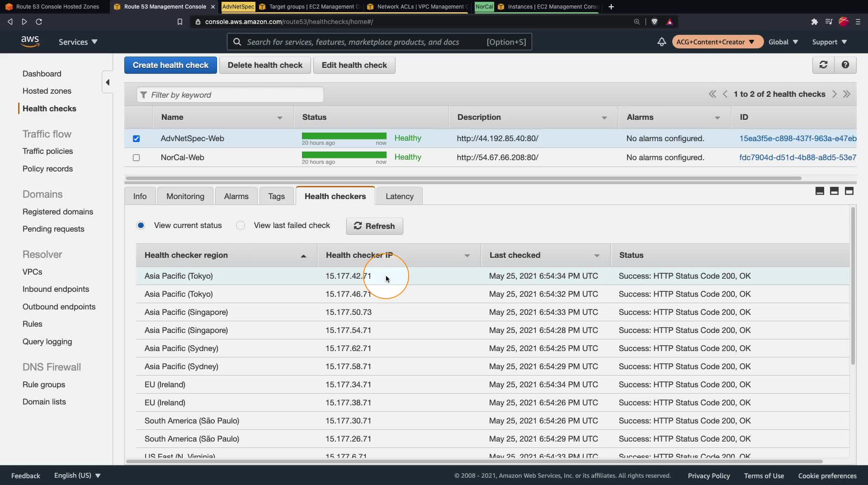This screenshot has height=485, width=868.
Task: Go to last page of health checks
Action: coord(847,94)
